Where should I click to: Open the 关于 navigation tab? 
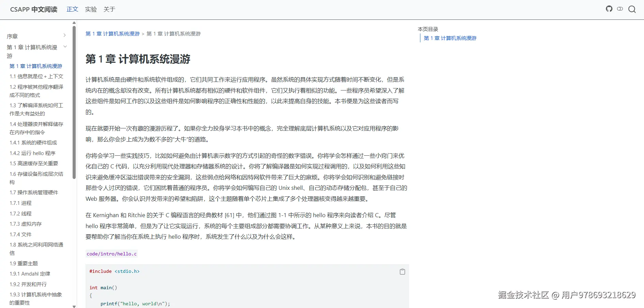pos(109,9)
